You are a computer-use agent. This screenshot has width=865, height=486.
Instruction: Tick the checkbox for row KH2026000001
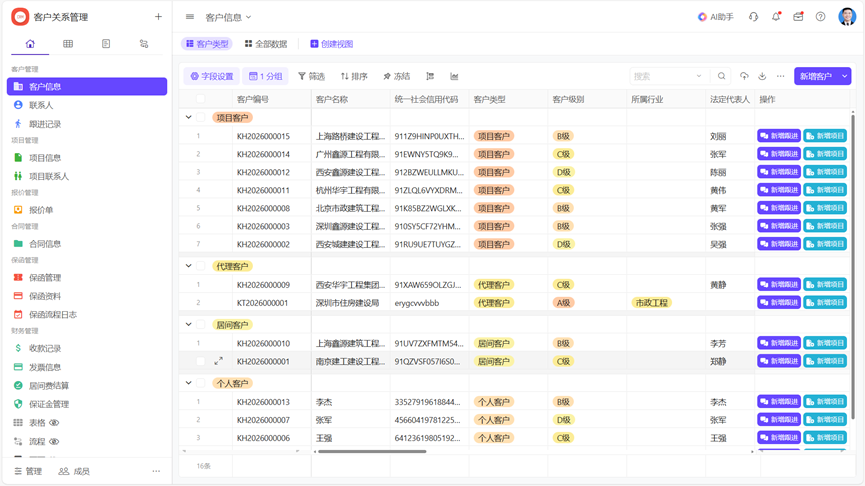[x=201, y=361]
